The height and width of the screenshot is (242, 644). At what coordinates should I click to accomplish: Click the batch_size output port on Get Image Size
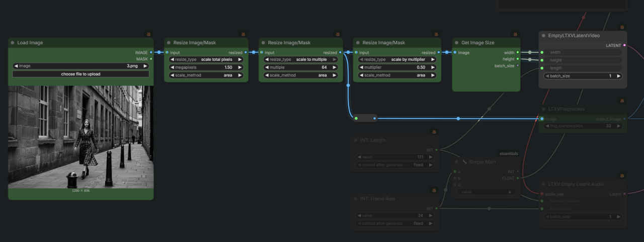tap(518, 66)
